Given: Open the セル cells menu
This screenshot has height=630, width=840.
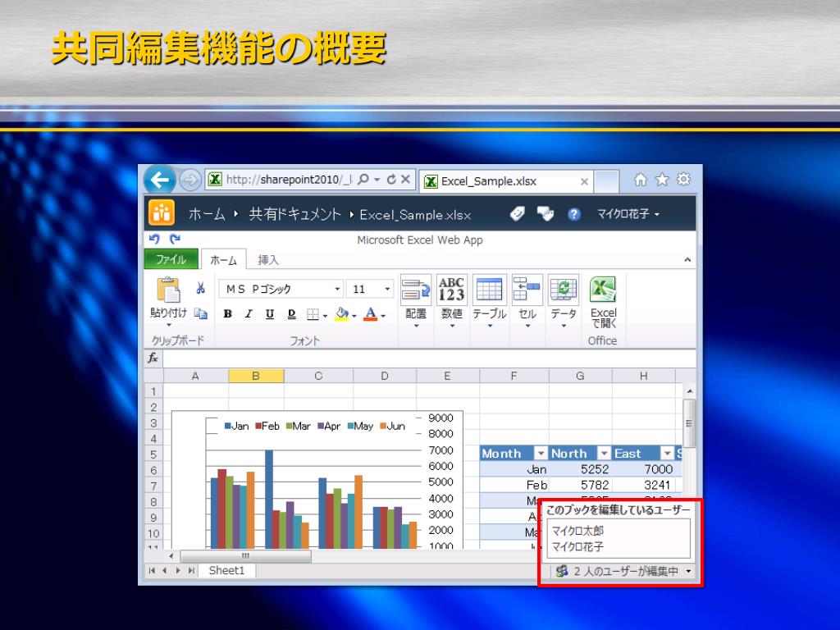Looking at the screenshot, I should coord(527,301).
